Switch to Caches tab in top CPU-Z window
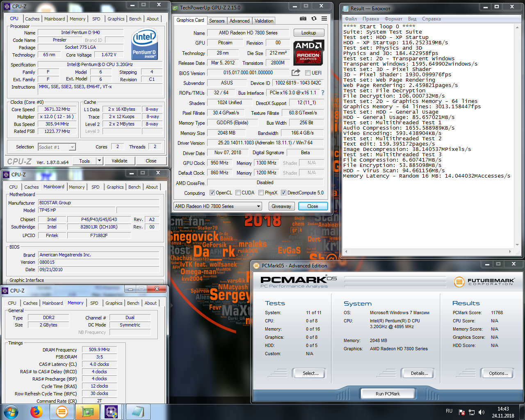 click(32, 19)
